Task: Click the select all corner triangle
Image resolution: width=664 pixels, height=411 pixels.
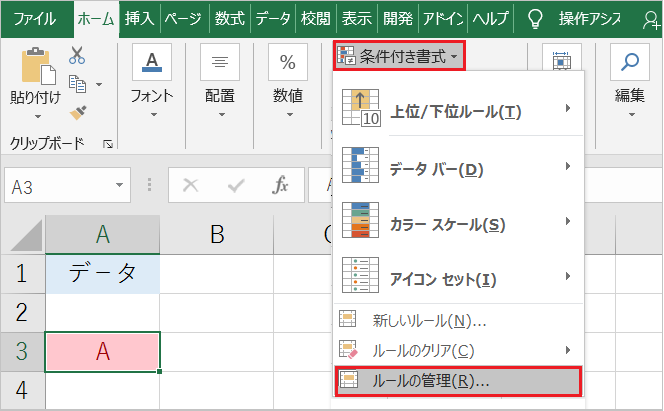Action: click(26, 235)
